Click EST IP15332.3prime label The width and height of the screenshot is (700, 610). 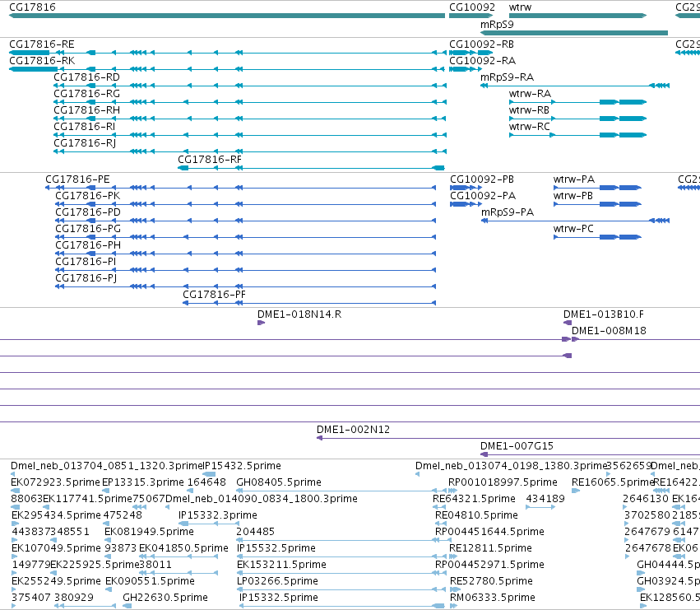pyautogui.click(x=218, y=515)
